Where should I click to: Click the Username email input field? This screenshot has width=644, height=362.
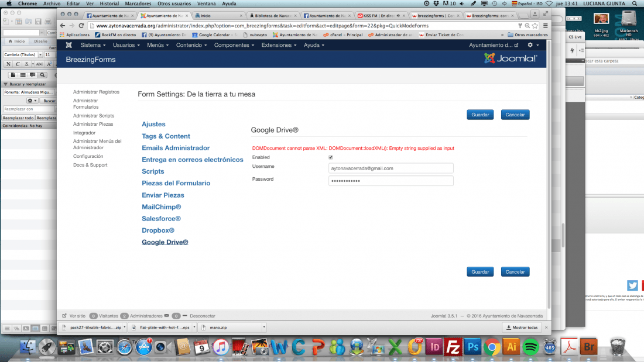pyautogui.click(x=390, y=168)
